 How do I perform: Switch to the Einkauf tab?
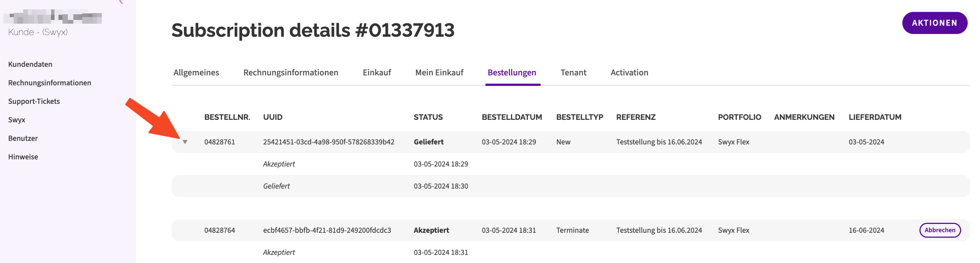(x=377, y=72)
